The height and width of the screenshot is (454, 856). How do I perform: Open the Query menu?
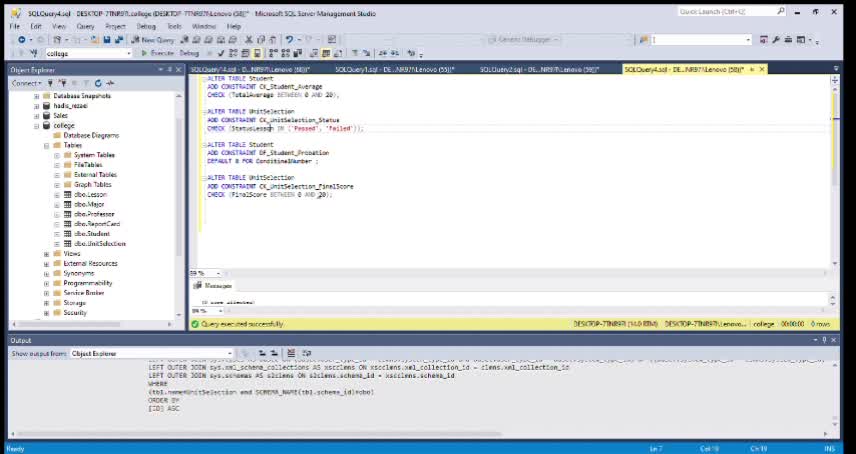[x=85, y=26]
